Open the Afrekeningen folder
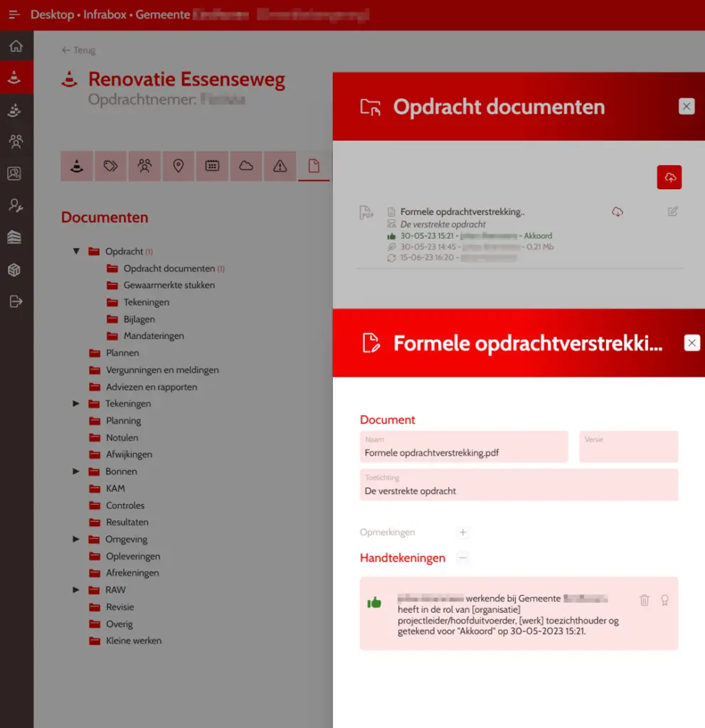705x728 pixels. 124,573
